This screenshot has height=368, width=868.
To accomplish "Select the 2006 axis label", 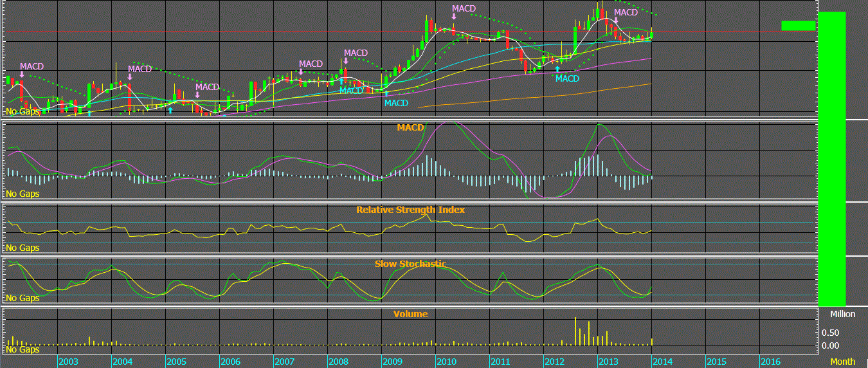I will point(231,362).
